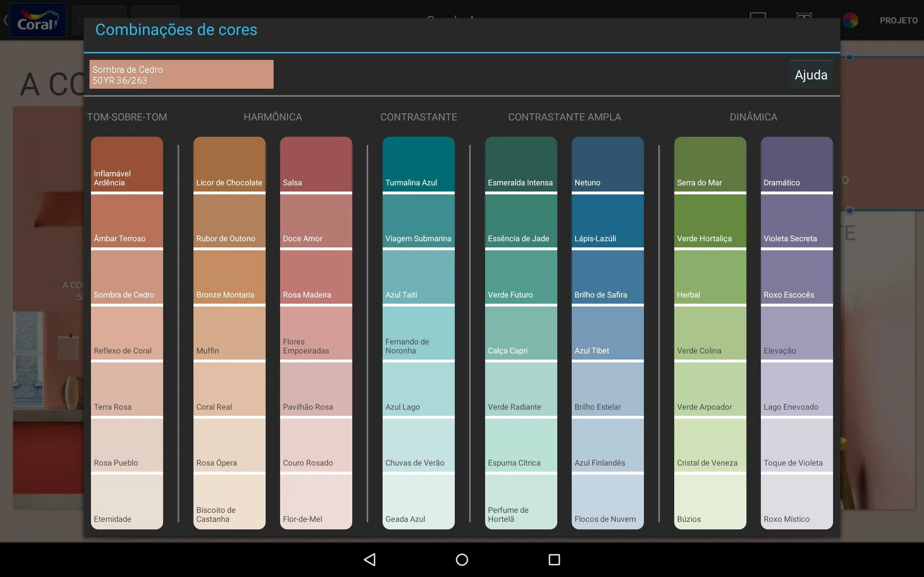This screenshot has width=924, height=577.
Task: Pick the Esmeralda Intensa swatch
Action: coord(521,164)
